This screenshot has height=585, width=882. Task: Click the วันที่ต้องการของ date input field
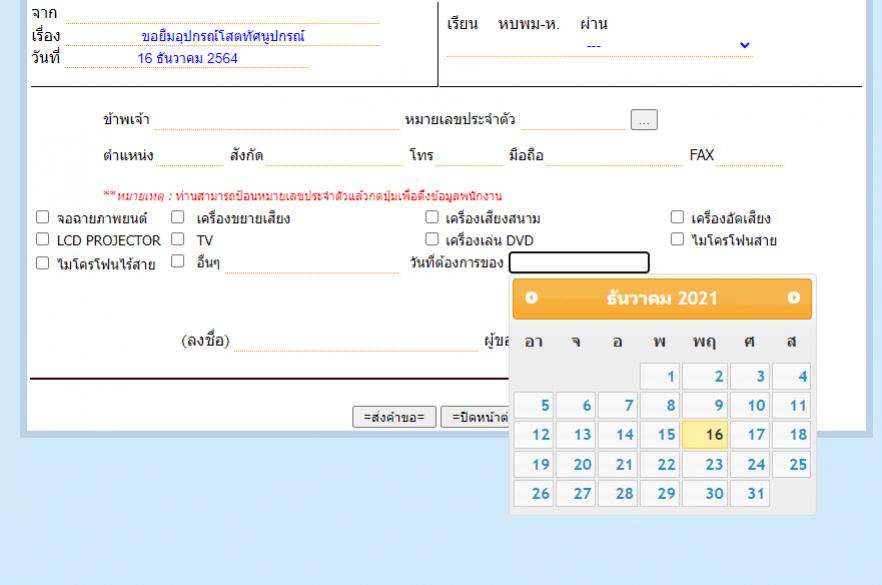(x=579, y=263)
